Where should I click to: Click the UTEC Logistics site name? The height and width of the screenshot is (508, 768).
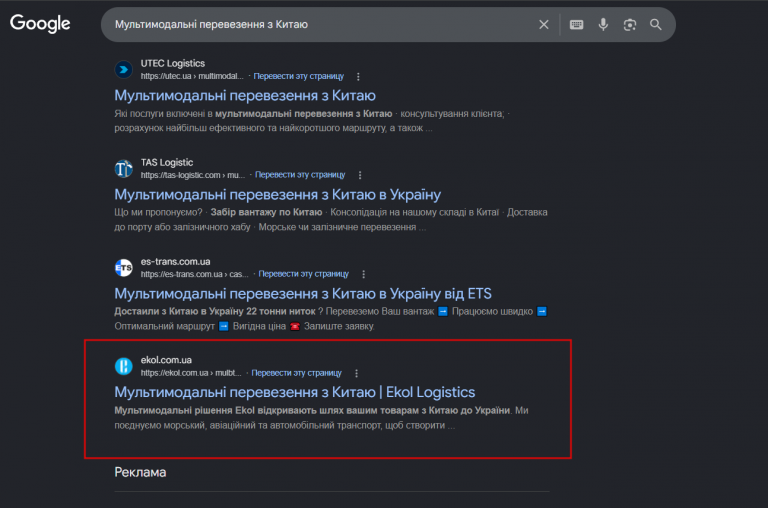point(172,63)
